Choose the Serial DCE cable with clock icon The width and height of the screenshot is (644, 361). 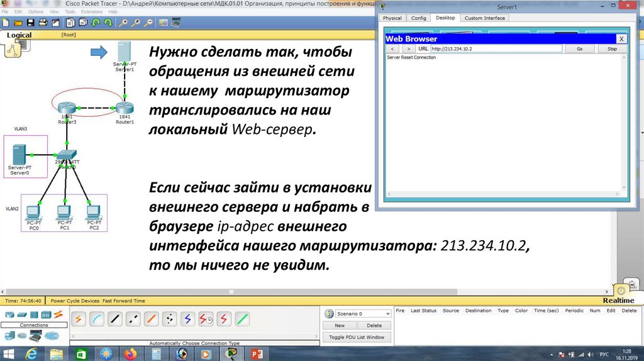[x=206, y=319]
